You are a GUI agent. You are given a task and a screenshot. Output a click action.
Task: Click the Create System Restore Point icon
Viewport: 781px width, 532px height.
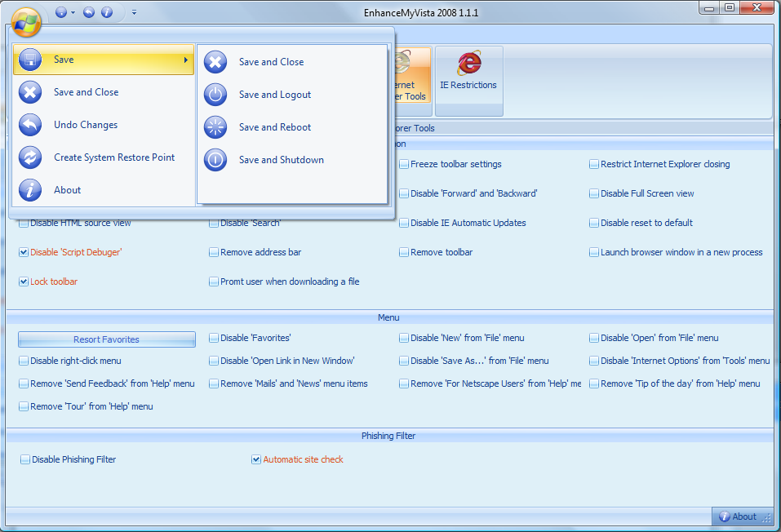(30, 157)
